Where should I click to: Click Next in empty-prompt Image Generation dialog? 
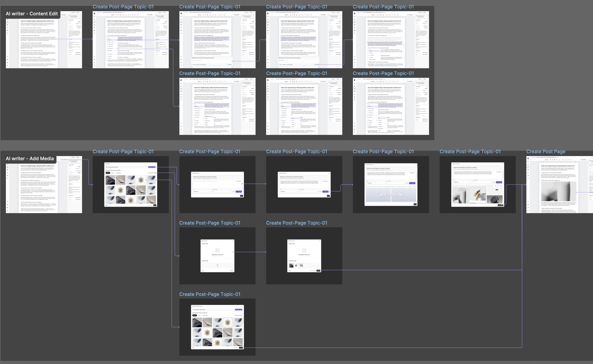click(x=242, y=196)
